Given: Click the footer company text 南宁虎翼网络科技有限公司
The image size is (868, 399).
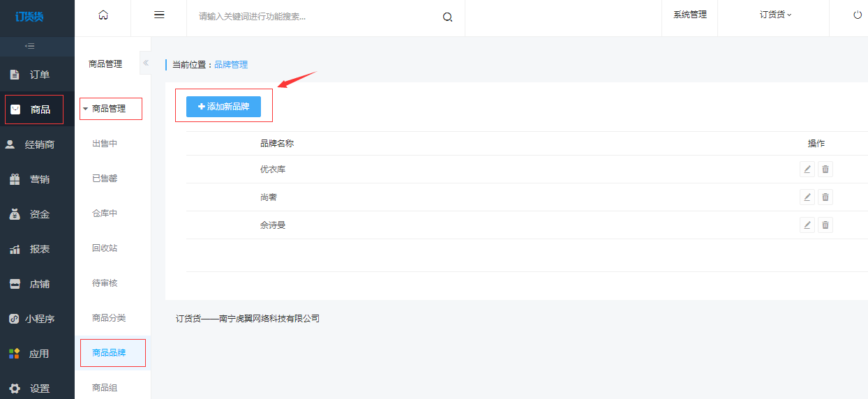Looking at the screenshot, I should click(x=269, y=319).
